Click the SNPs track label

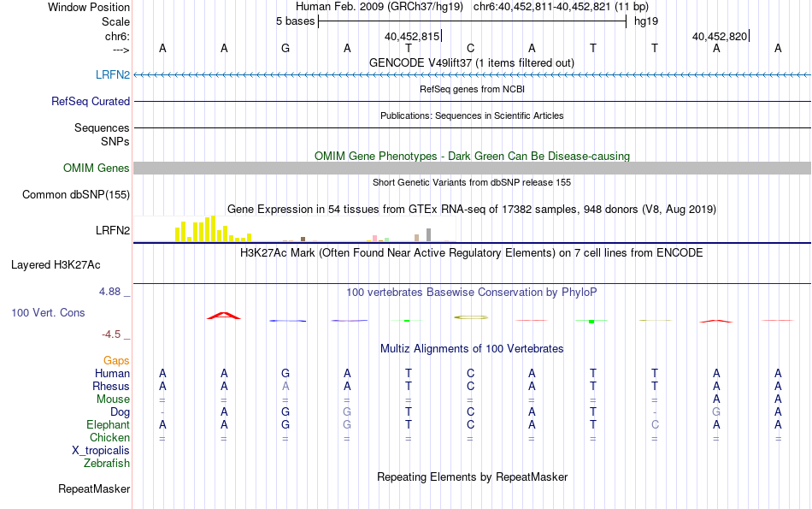point(115,141)
